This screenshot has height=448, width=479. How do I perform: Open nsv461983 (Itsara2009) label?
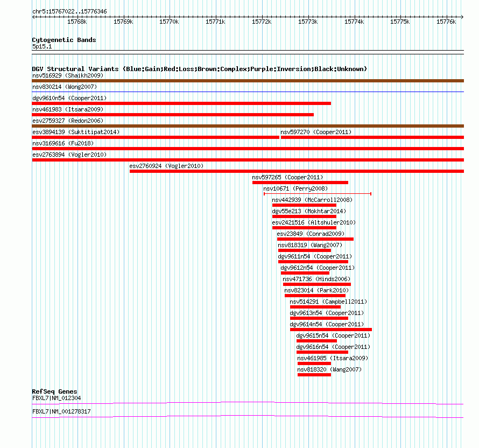68,109
